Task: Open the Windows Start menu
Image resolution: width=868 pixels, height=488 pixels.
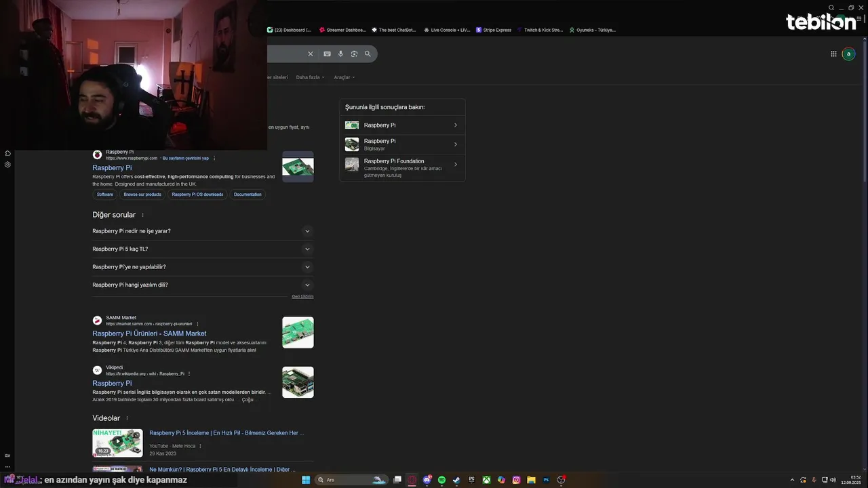Action: 306,480
